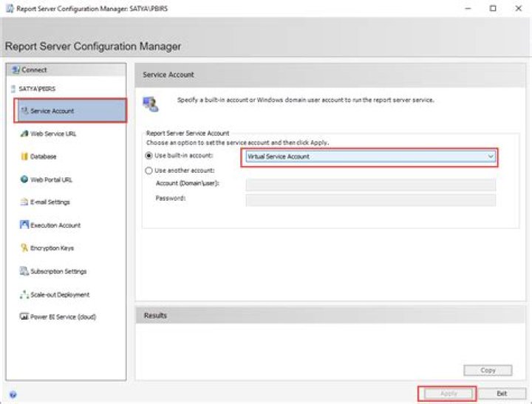Viewport: 532px width, 404px height.
Task: Go to the E-mail Settings page
Action: tap(50, 202)
